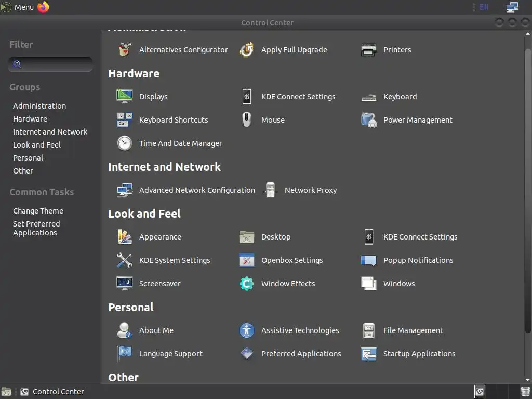
Task: Open the Menu button in top panel
Action: click(18, 7)
